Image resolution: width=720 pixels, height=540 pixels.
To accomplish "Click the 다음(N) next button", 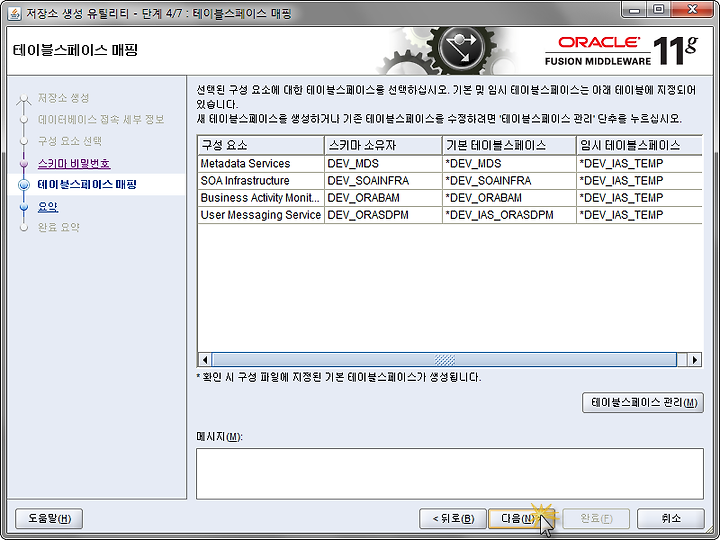I will [x=522, y=518].
